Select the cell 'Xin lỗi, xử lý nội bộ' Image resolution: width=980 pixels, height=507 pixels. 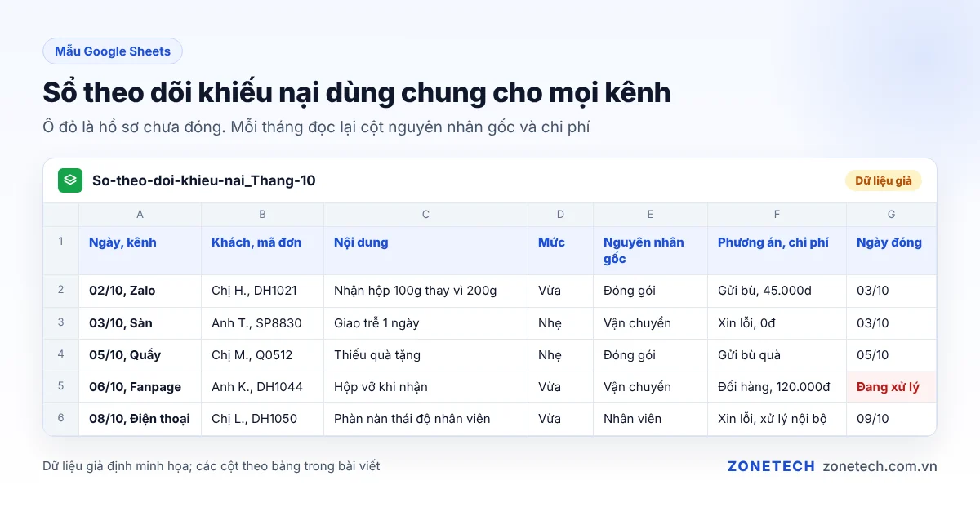tap(777, 418)
